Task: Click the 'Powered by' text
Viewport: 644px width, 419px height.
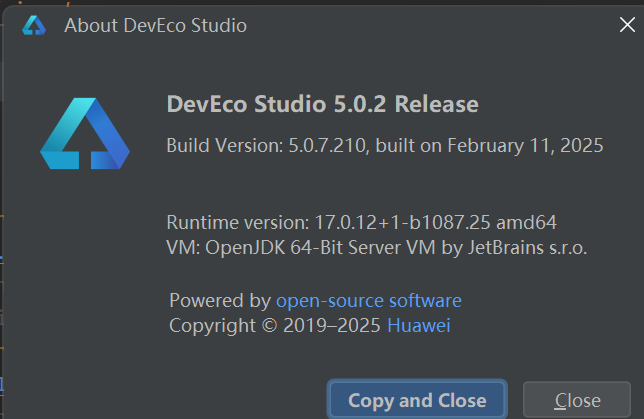Action: point(220,301)
